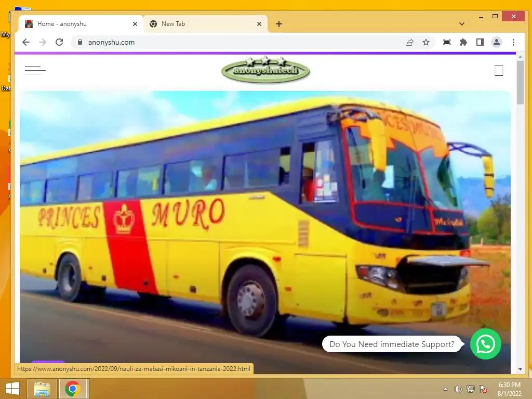Image resolution: width=532 pixels, height=399 pixels.
Task: Open the site hamburger menu
Action: click(35, 70)
